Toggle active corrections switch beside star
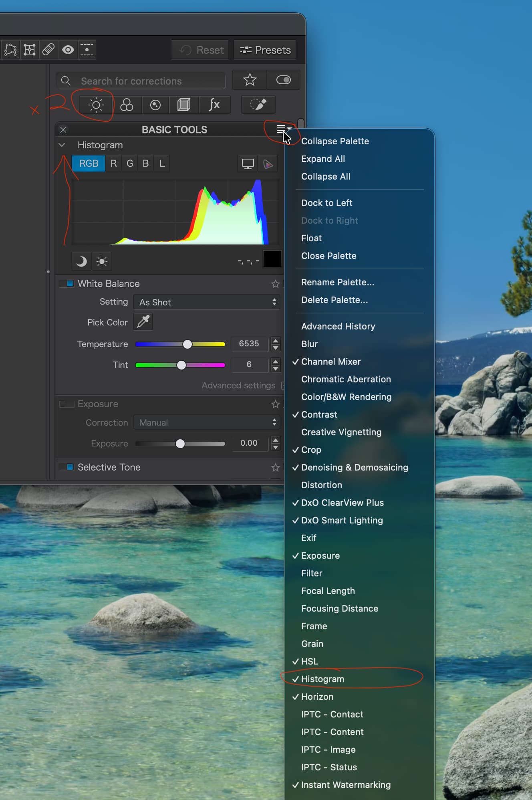This screenshot has width=532, height=800. pos(283,80)
